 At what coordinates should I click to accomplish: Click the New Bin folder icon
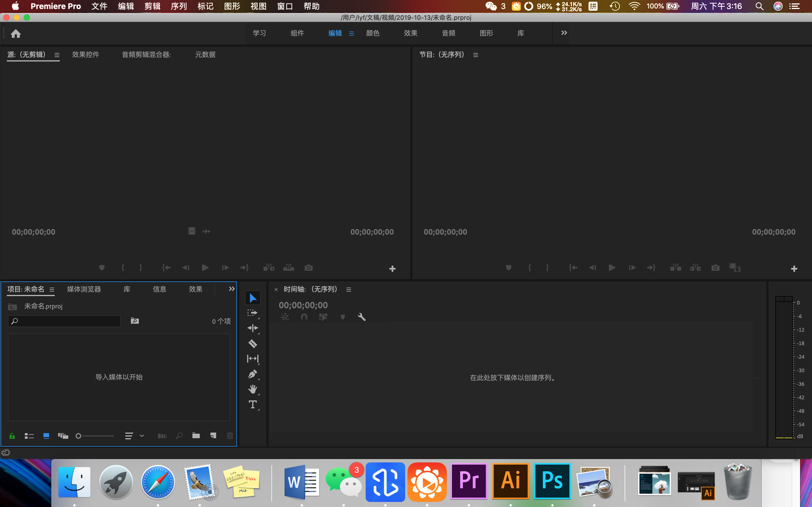click(x=196, y=436)
